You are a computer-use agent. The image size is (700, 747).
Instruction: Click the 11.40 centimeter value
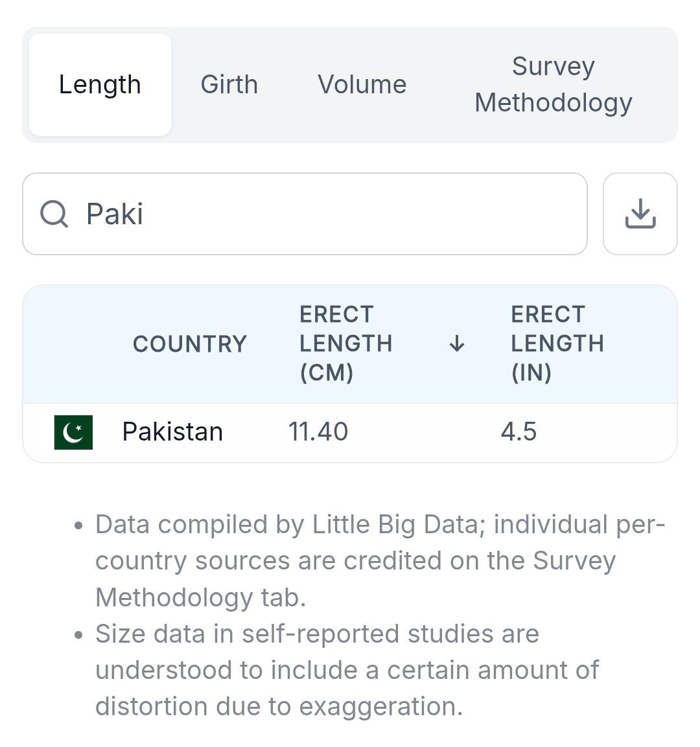(318, 432)
